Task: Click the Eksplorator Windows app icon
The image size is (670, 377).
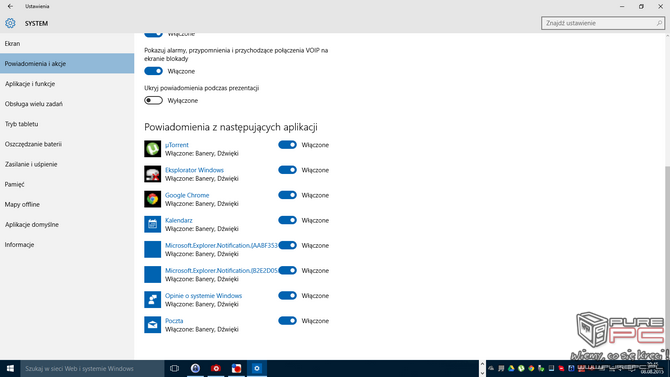Action: click(x=153, y=174)
